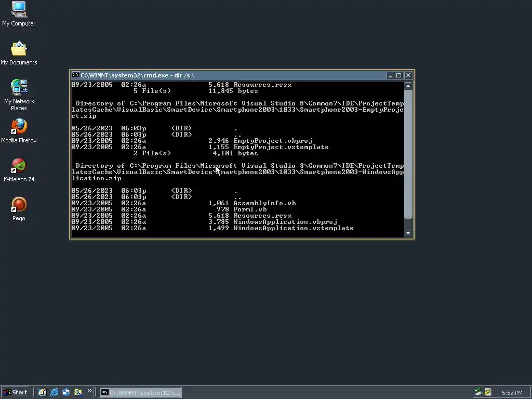Click the '5 File(s)' count text

(x=152, y=91)
